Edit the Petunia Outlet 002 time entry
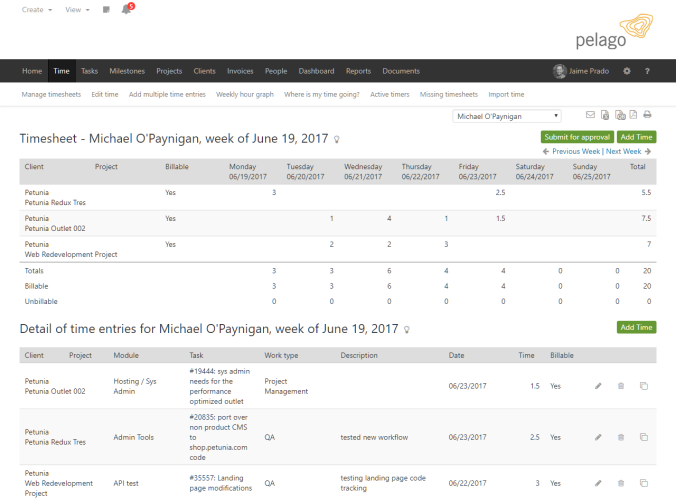Image resolution: width=676 pixels, height=500 pixels. point(598,386)
